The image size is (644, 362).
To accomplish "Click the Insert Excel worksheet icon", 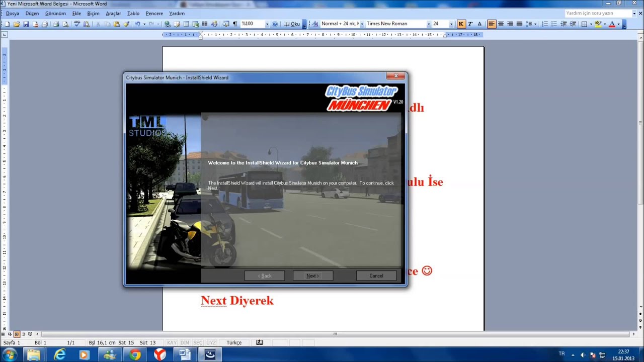I will click(195, 24).
